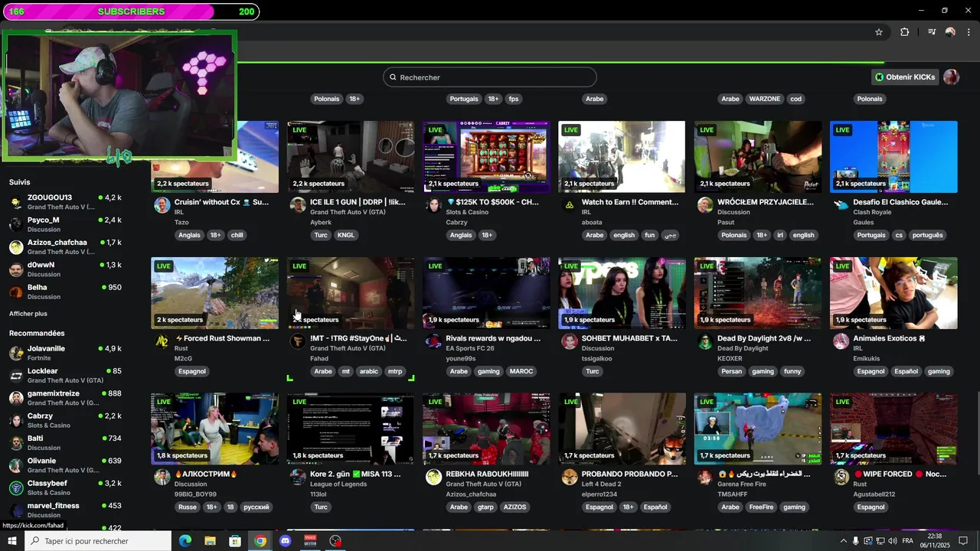980x551 pixels.
Task: Bookmark this page with the star icon
Action: click(x=879, y=32)
